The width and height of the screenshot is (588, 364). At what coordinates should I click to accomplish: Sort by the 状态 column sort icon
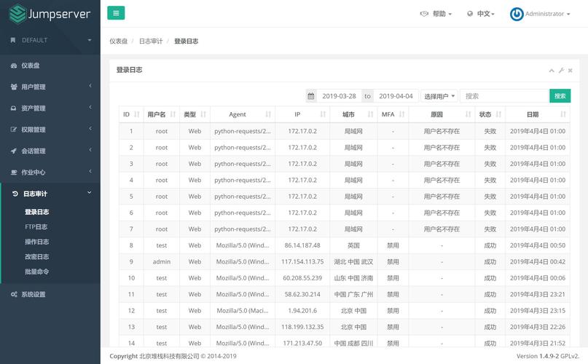click(498, 114)
